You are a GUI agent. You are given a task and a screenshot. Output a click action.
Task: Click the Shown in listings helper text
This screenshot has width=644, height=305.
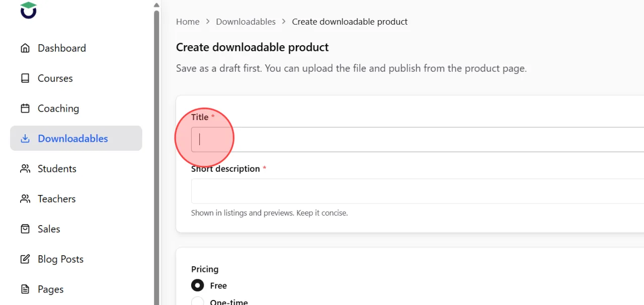click(x=269, y=213)
